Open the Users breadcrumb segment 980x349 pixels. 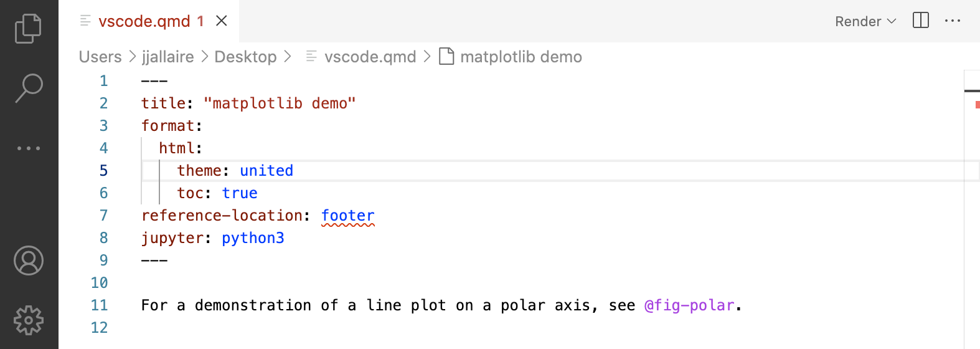100,57
